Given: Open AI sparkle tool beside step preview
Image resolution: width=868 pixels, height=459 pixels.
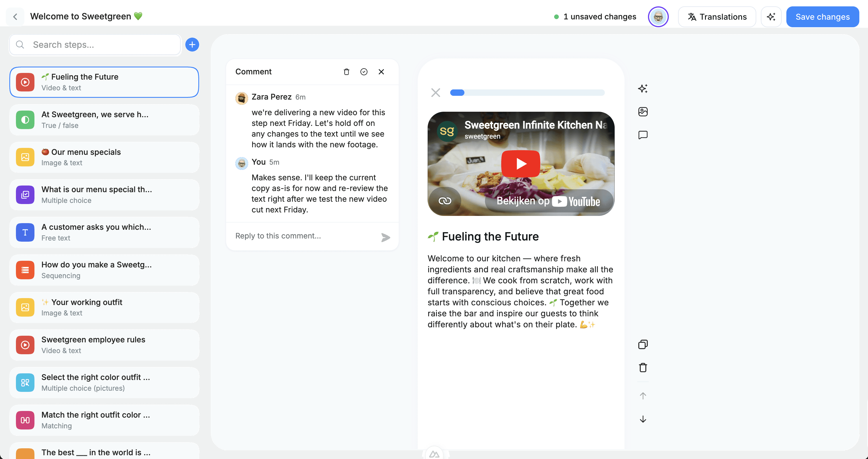Looking at the screenshot, I should coord(642,89).
